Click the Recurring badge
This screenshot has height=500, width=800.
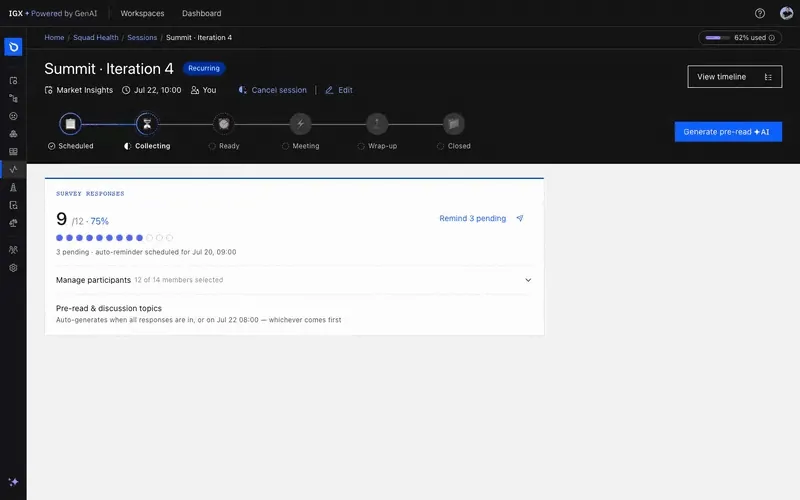coord(204,68)
